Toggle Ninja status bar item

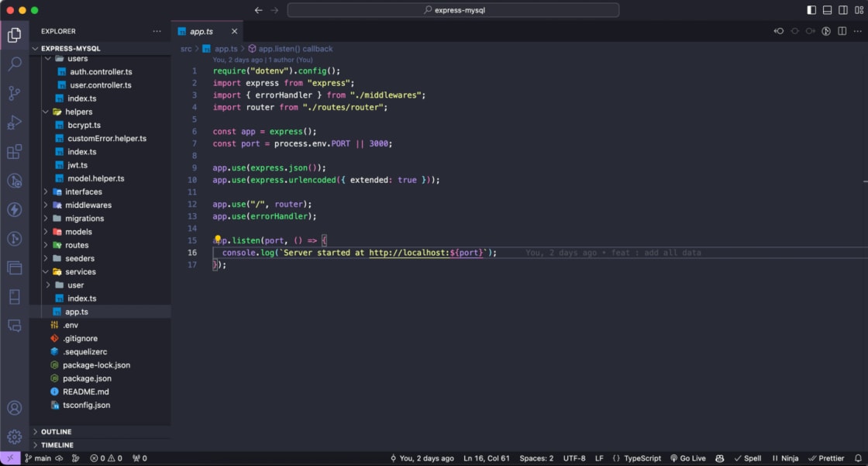click(x=785, y=458)
